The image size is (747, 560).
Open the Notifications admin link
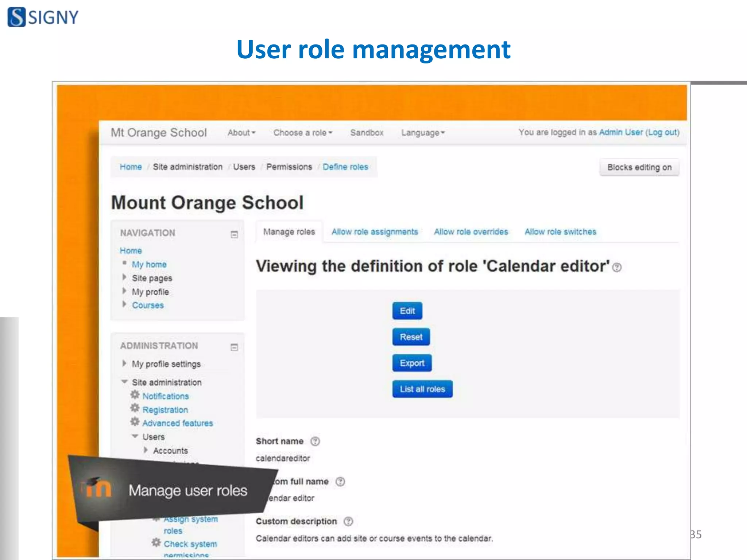166,396
